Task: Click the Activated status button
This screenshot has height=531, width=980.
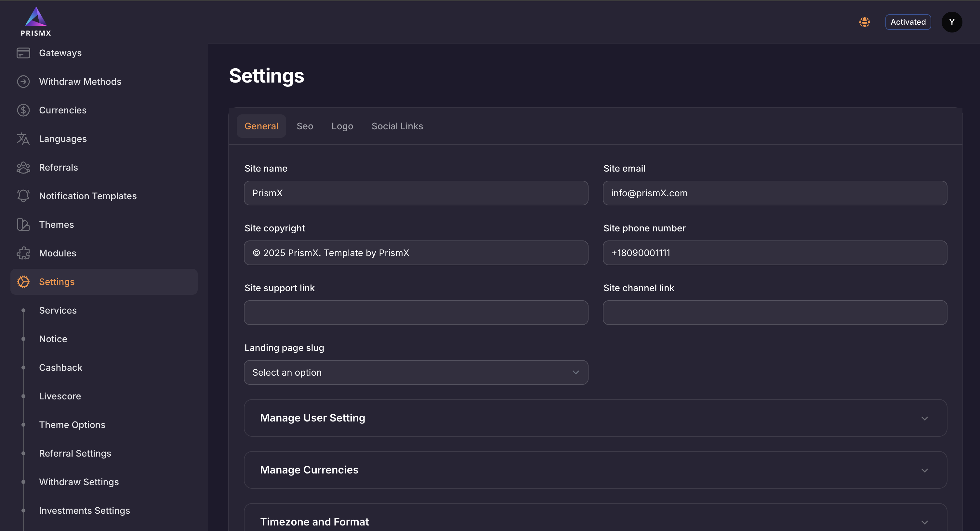Action: coord(908,22)
